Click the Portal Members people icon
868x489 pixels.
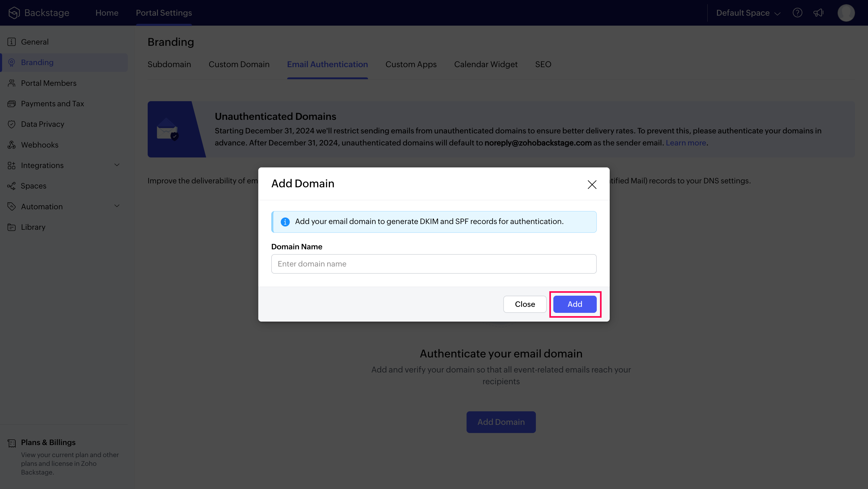(11, 83)
